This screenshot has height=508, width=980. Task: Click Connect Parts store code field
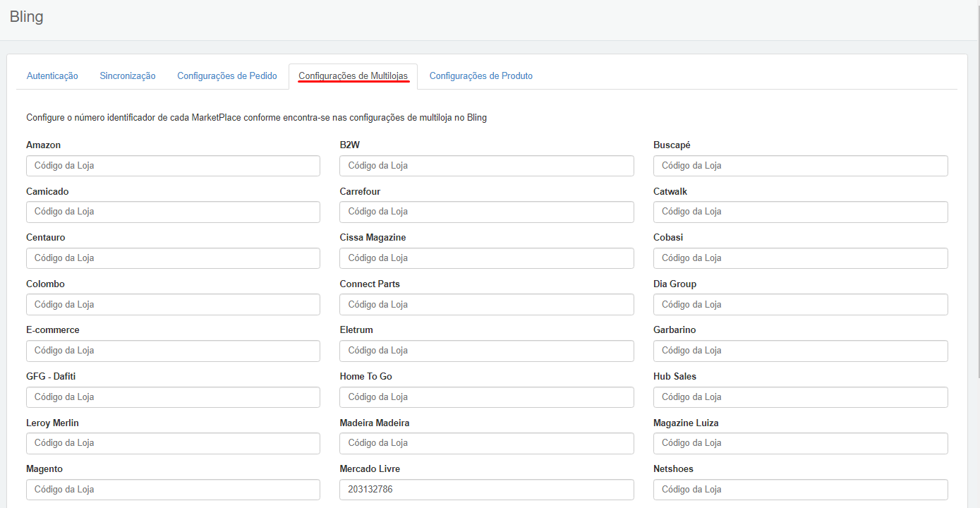tap(487, 305)
